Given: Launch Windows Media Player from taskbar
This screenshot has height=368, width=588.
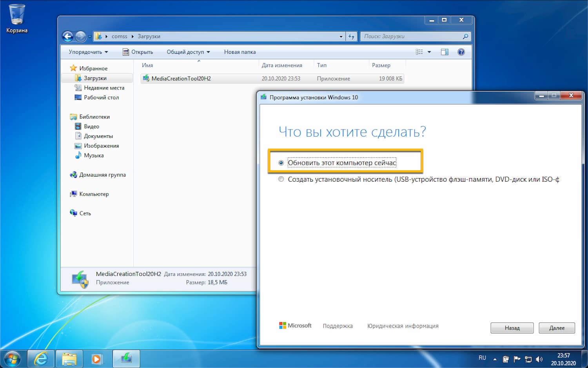Looking at the screenshot, I should click(x=96, y=359).
